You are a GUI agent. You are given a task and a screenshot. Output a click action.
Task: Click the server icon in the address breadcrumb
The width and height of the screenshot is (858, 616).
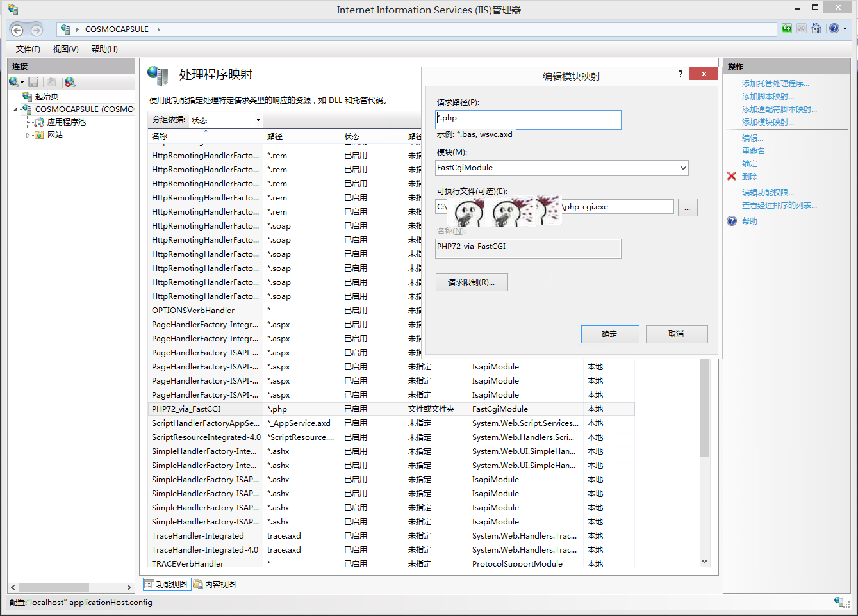point(65,29)
